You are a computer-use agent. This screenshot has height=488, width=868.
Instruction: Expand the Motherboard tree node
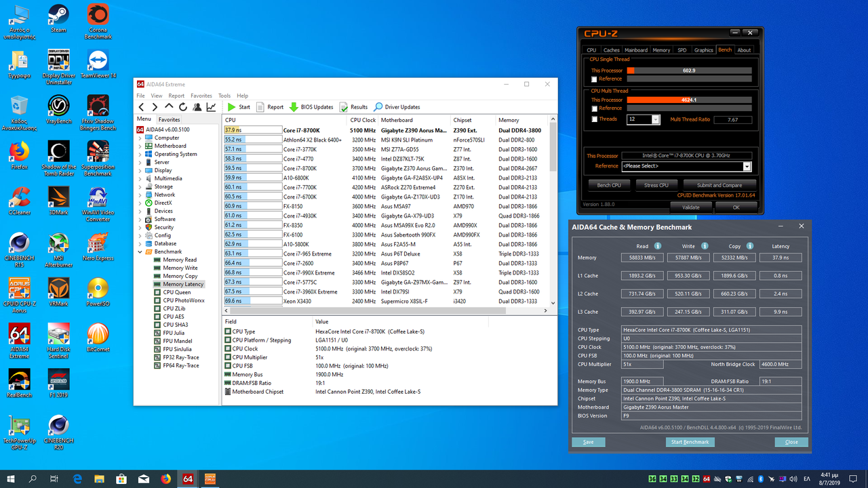coord(140,146)
